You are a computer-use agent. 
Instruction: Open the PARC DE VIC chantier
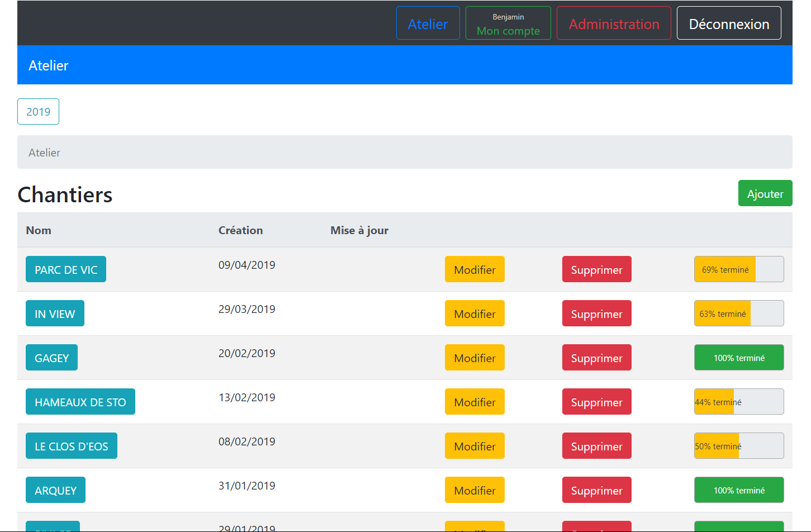click(66, 269)
